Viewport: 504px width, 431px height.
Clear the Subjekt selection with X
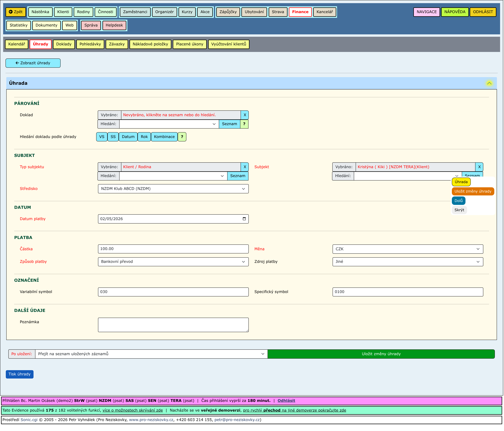click(x=479, y=167)
